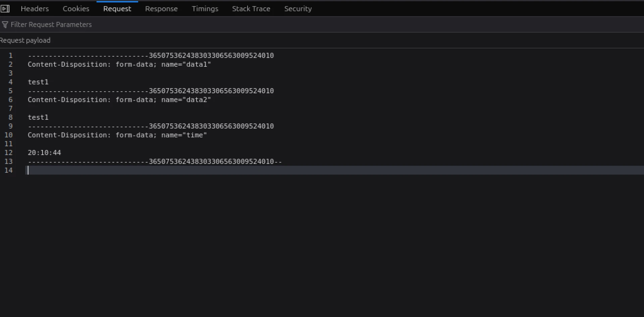Click the toggle request list pane icon
The height and width of the screenshot is (317, 644).
pos(5,9)
